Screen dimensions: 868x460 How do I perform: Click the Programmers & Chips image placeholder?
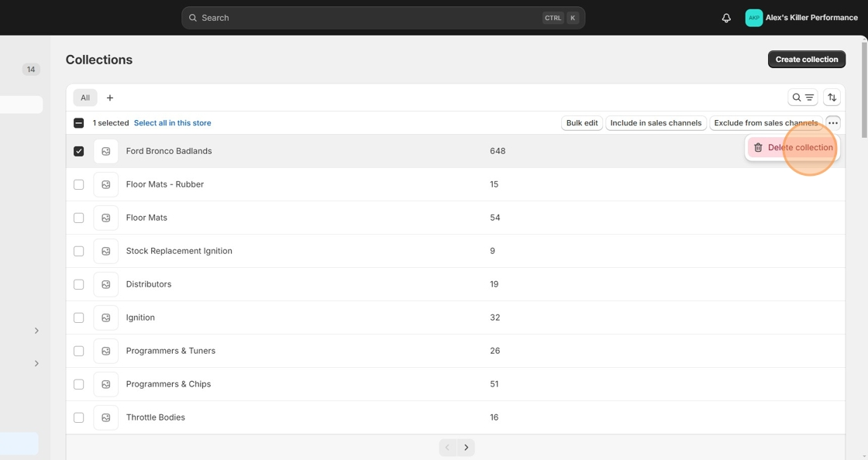point(105,384)
